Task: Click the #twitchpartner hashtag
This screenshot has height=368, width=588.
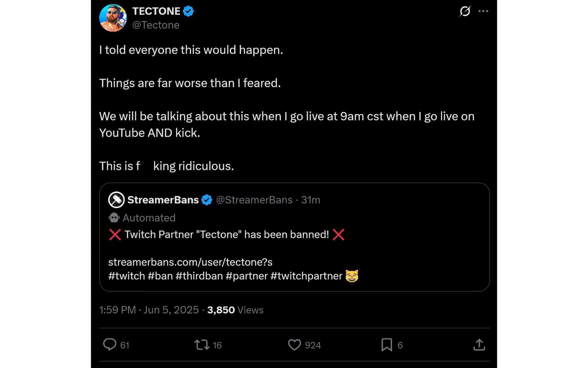Action: (x=306, y=276)
